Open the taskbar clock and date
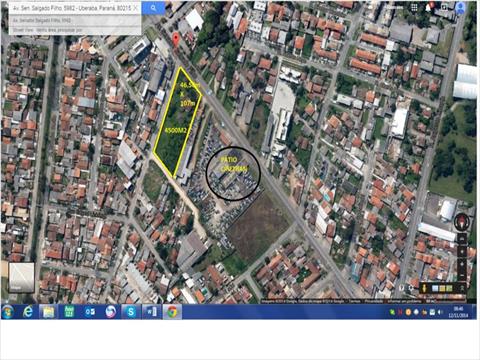The image size is (480, 360). 458,312
